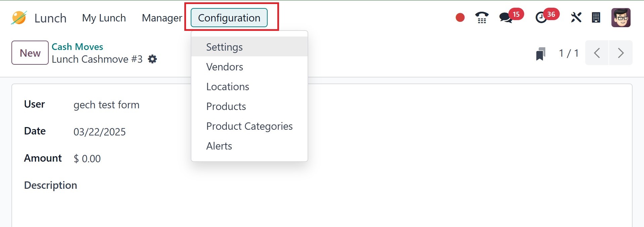This screenshot has width=644, height=227.
Task: Select Settings from the Configuration menu
Action: [224, 47]
